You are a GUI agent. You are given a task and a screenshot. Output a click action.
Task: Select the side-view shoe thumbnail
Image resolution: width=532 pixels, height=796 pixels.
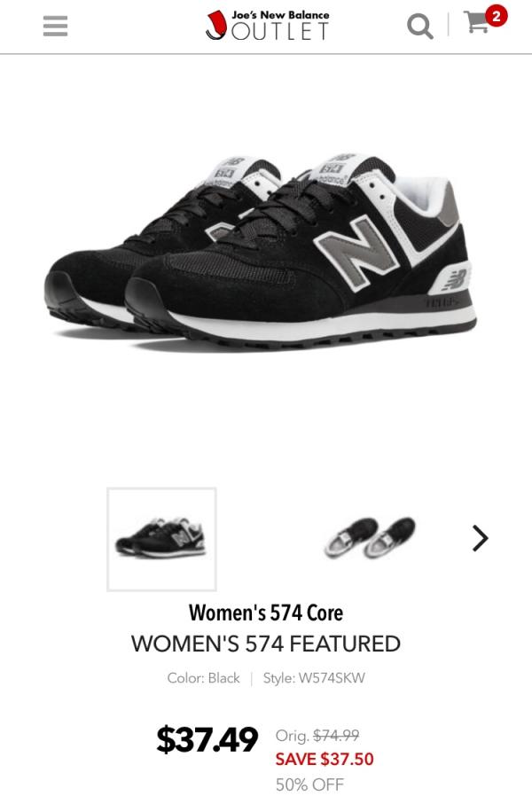[x=161, y=539]
